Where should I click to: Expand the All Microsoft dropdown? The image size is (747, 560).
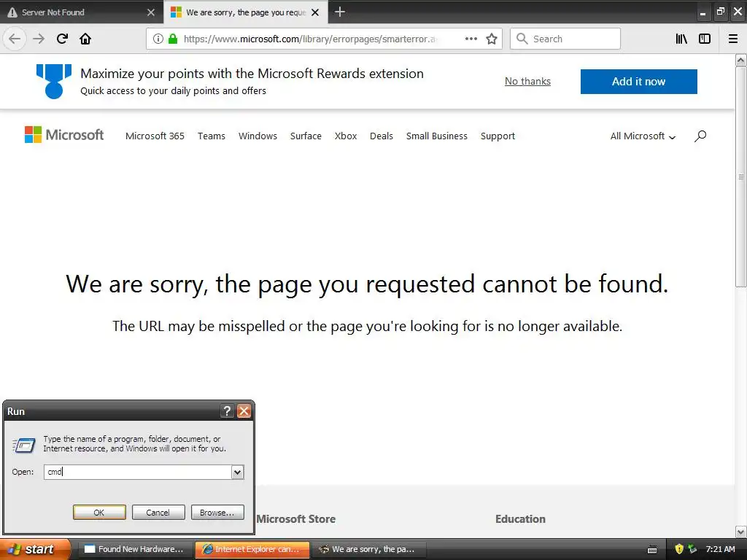coord(643,136)
